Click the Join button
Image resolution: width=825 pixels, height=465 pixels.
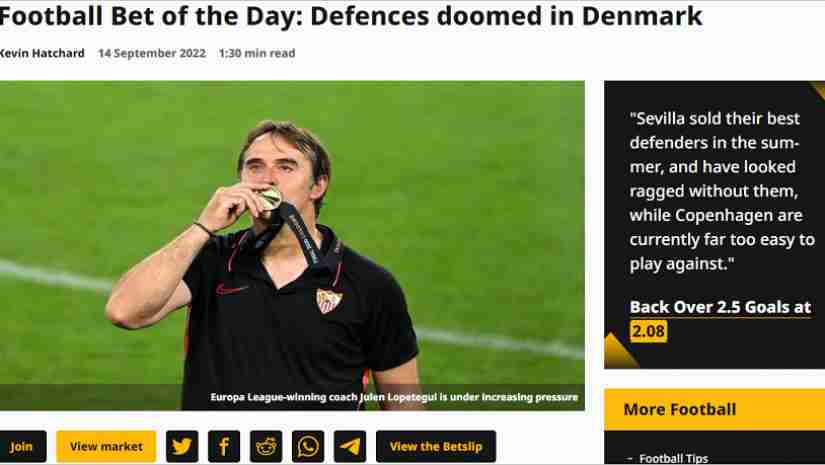coord(22,446)
